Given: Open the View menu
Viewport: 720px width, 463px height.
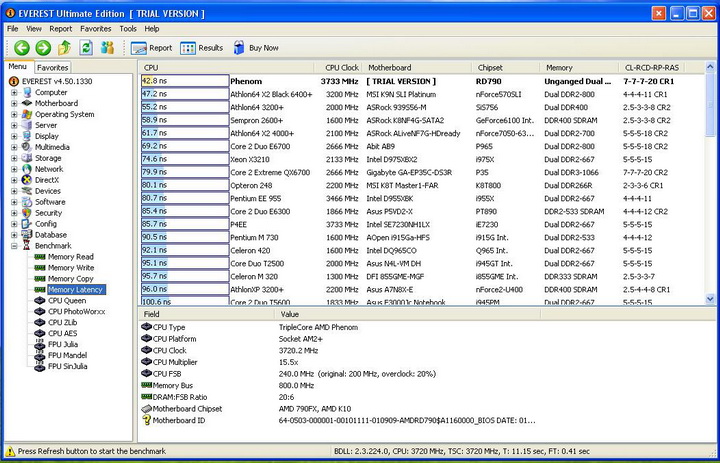Looking at the screenshot, I should (x=34, y=28).
